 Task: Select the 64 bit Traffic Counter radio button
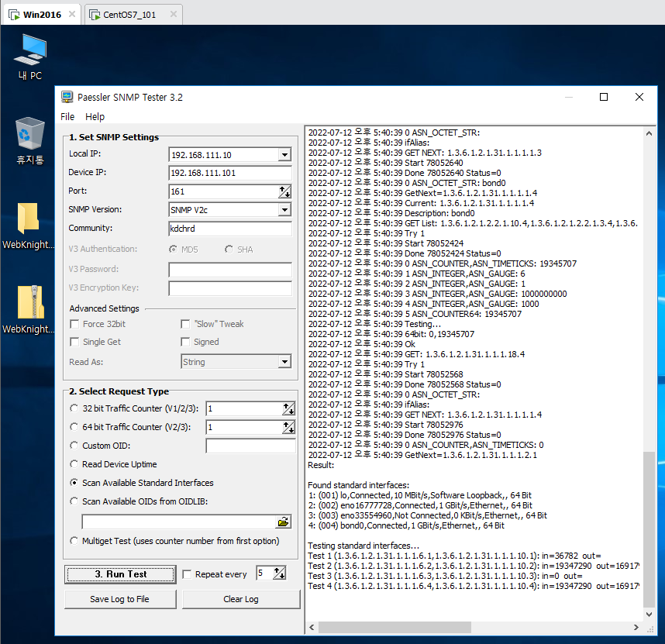tap(74, 427)
